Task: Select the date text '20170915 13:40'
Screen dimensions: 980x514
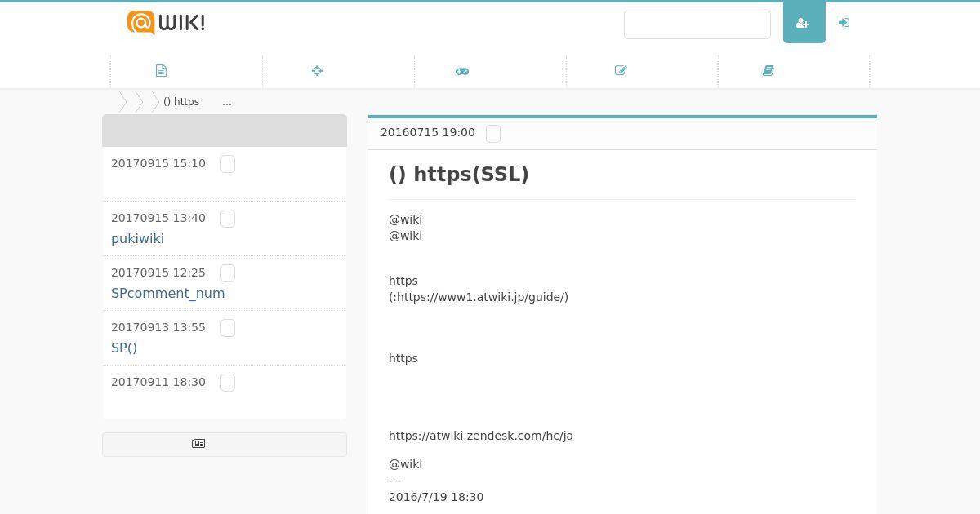Action: tap(158, 218)
